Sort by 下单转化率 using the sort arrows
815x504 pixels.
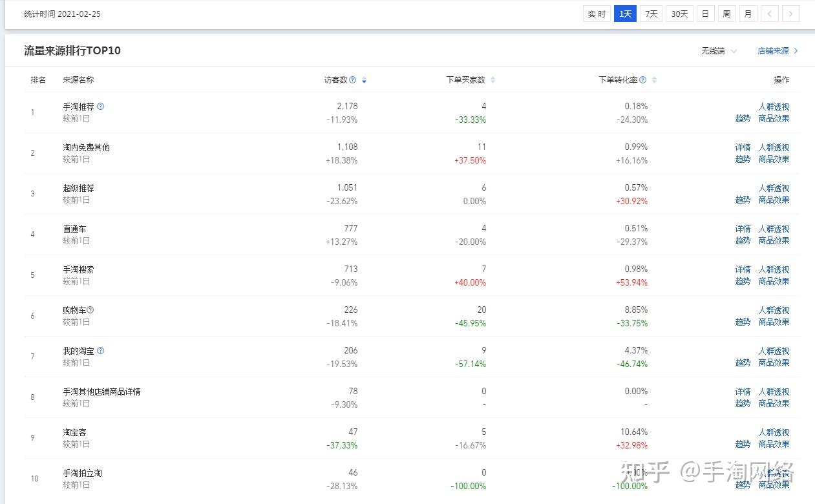pos(654,80)
